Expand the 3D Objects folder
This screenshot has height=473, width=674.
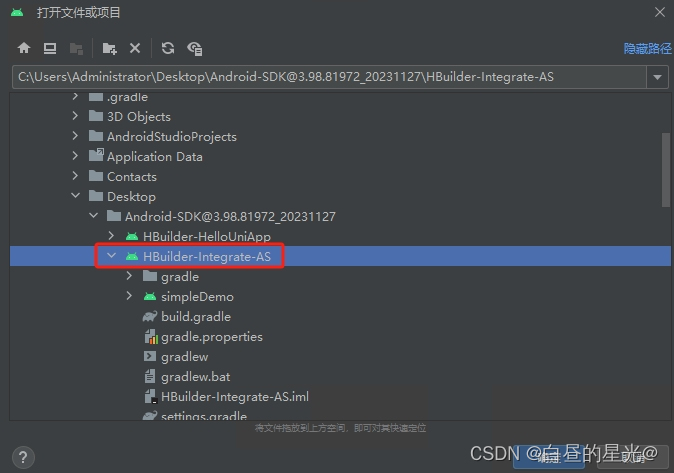click(x=75, y=116)
